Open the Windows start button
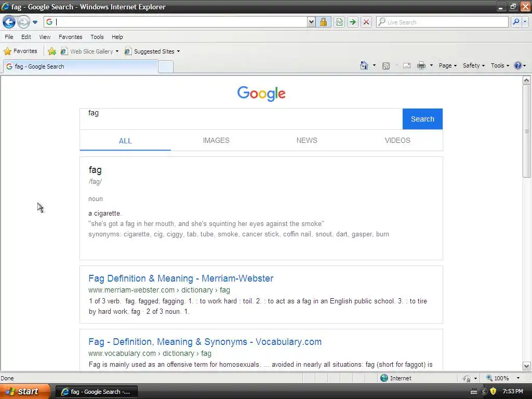532x399 pixels. 25,391
